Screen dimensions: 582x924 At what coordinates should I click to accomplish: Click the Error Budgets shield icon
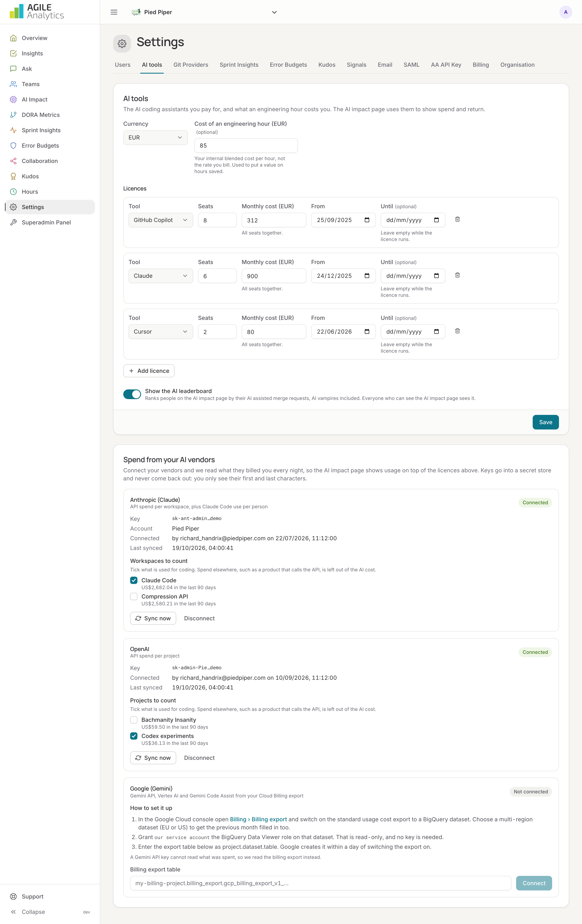(13, 145)
